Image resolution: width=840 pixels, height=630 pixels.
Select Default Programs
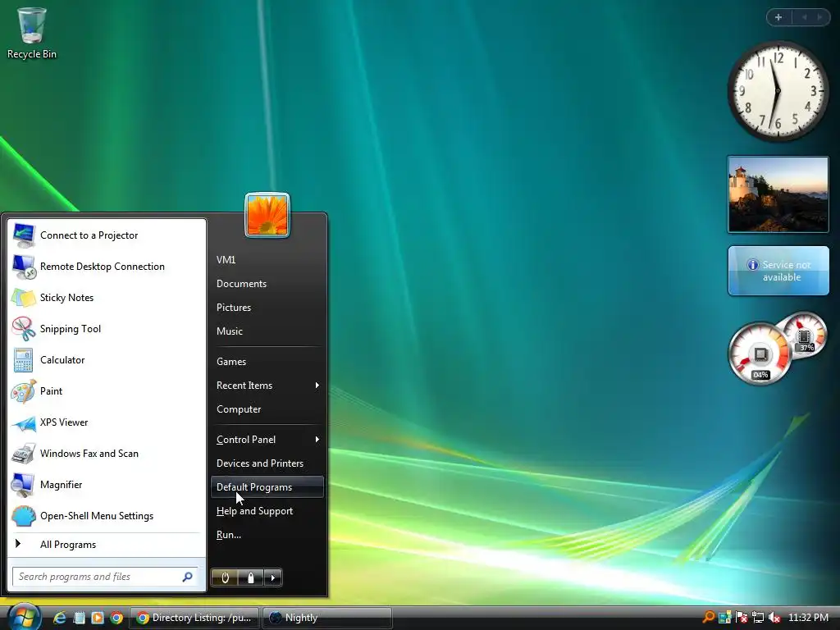pyautogui.click(x=267, y=487)
